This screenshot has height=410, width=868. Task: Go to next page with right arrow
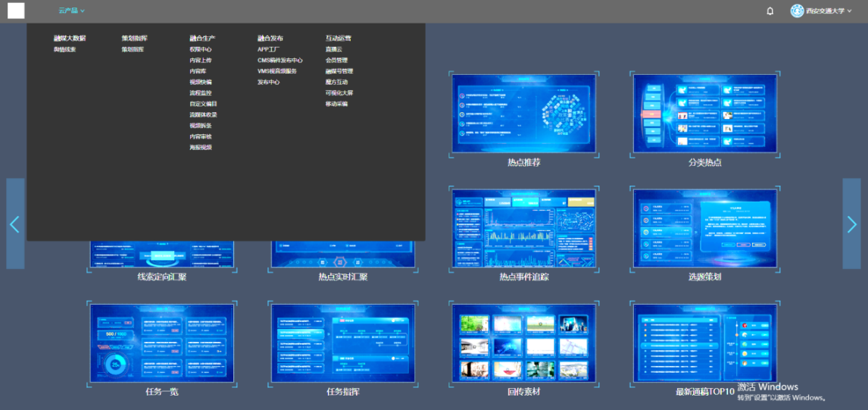851,224
